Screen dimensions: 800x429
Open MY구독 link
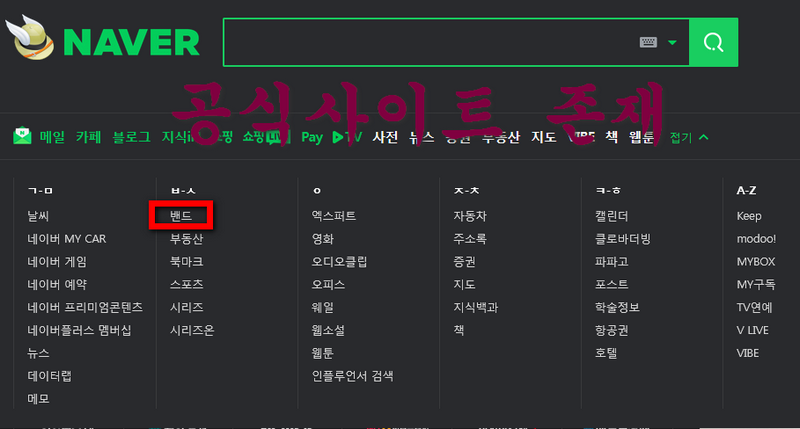coord(756,284)
